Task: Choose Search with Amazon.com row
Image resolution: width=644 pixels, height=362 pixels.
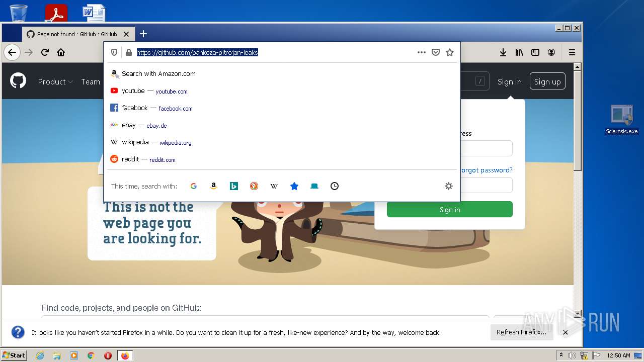Action: point(282,73)
